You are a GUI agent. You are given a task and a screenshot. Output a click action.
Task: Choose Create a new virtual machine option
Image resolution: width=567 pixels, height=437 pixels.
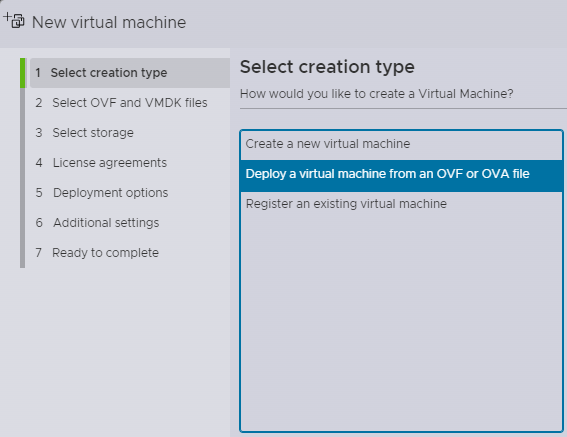coord(401,145)
